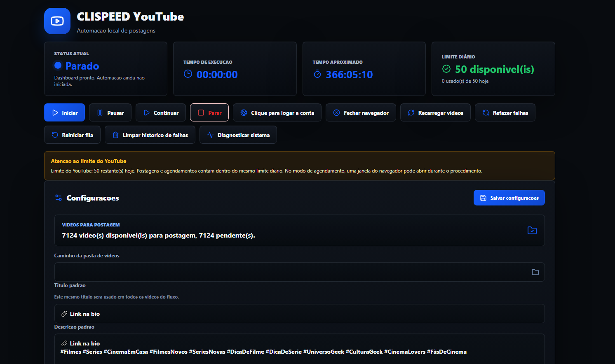Click the Titulo padrao field containing 'Link na bio'
The height and width of the screenshot is (364, 615).
point(299,314)
